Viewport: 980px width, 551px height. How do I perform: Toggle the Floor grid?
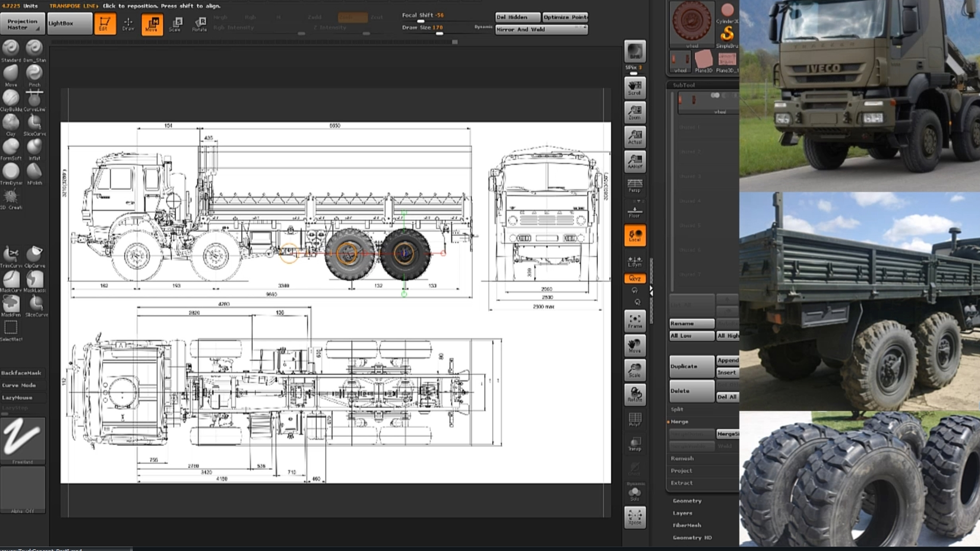634,211
